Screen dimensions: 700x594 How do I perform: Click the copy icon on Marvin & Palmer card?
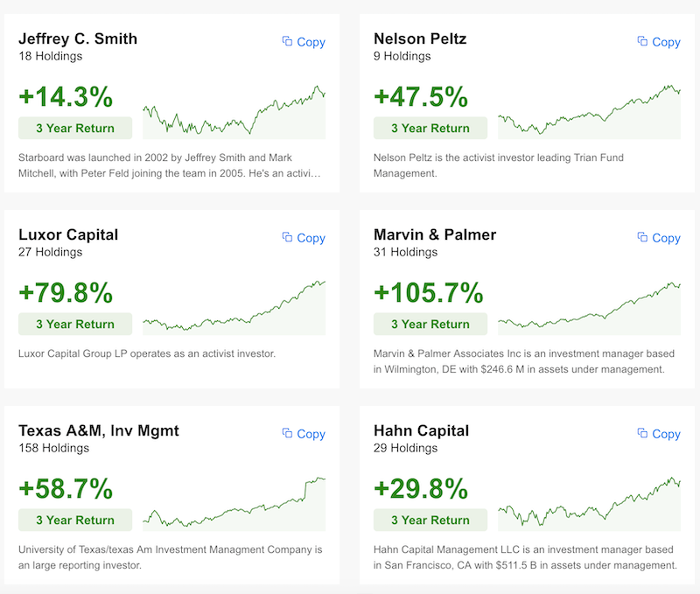(642, 237)
